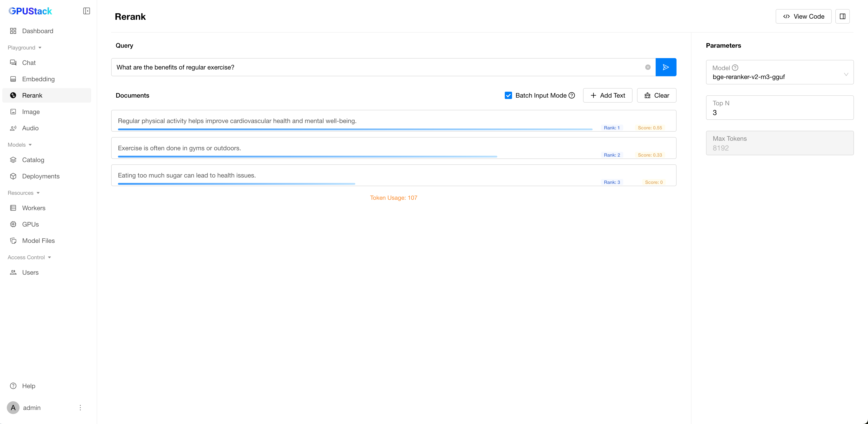
Task: Collapse the Access Control section
Action: tap(29, 257)
